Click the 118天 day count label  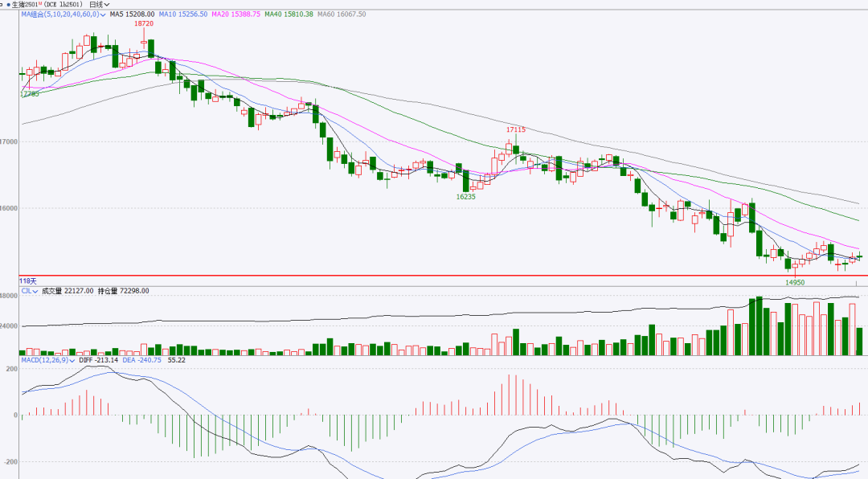(28, 281)
